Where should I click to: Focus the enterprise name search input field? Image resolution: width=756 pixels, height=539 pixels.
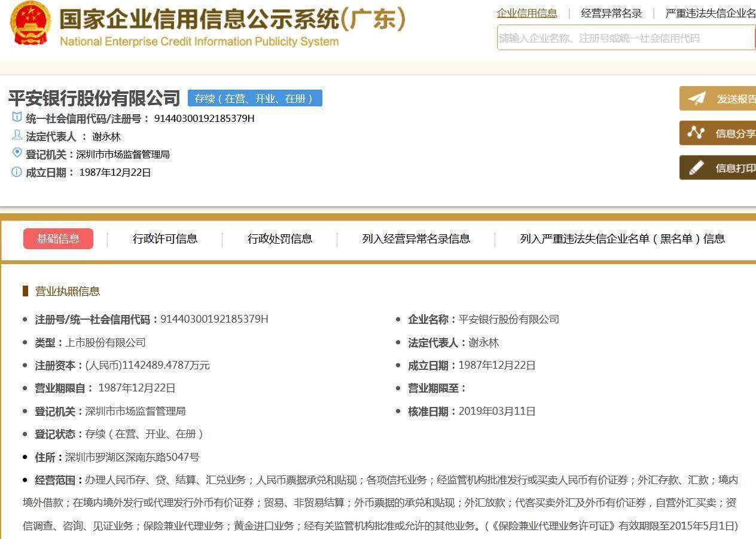point(626,38)
